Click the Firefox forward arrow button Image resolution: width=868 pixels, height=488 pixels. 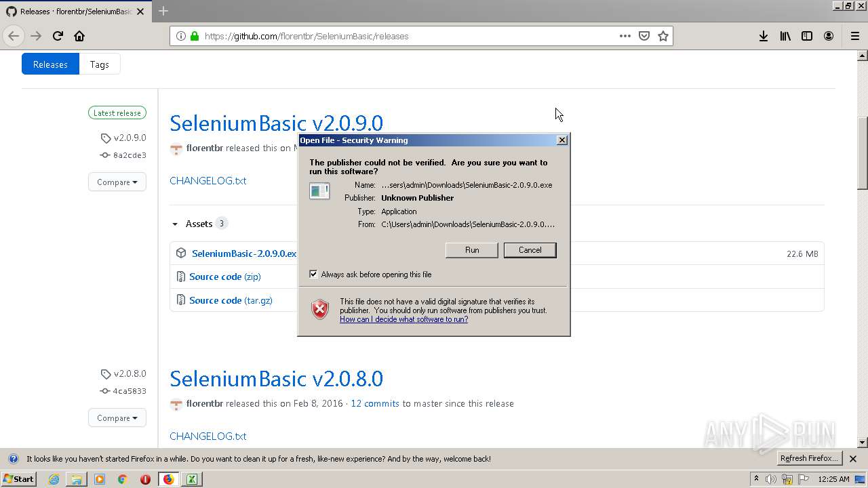[x=36, y=36]
